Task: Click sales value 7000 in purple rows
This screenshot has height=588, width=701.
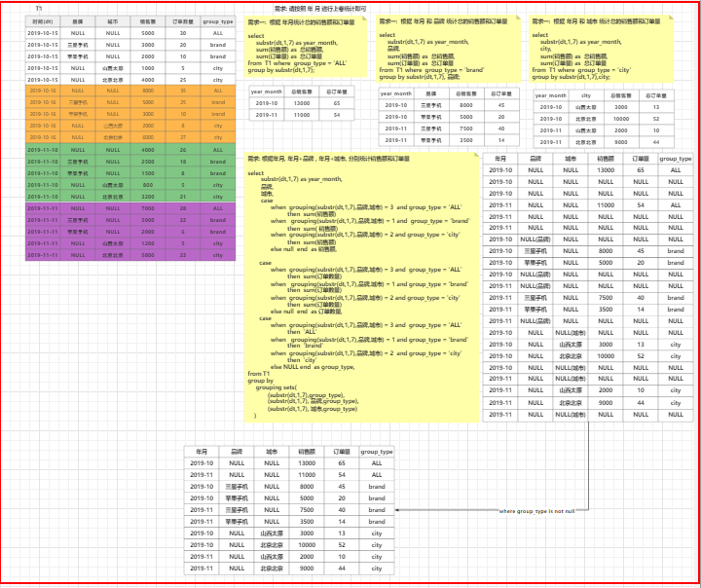Action: click(x=148, y=209)
